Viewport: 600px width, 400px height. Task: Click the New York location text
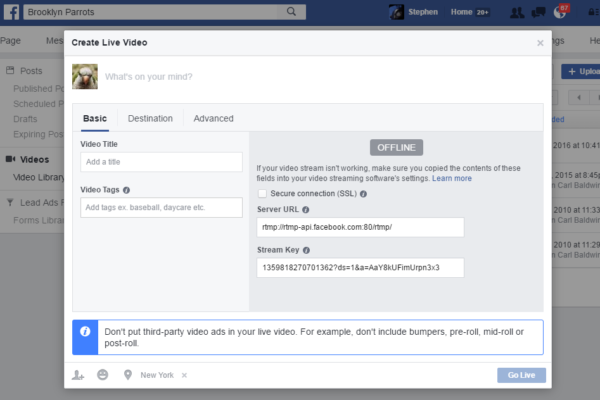tap(157, 375)
